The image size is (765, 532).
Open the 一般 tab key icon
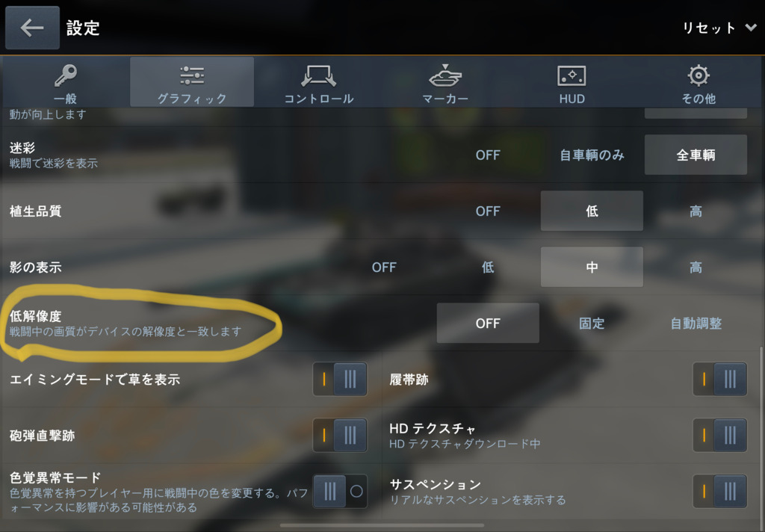click(x=66, y=75)
